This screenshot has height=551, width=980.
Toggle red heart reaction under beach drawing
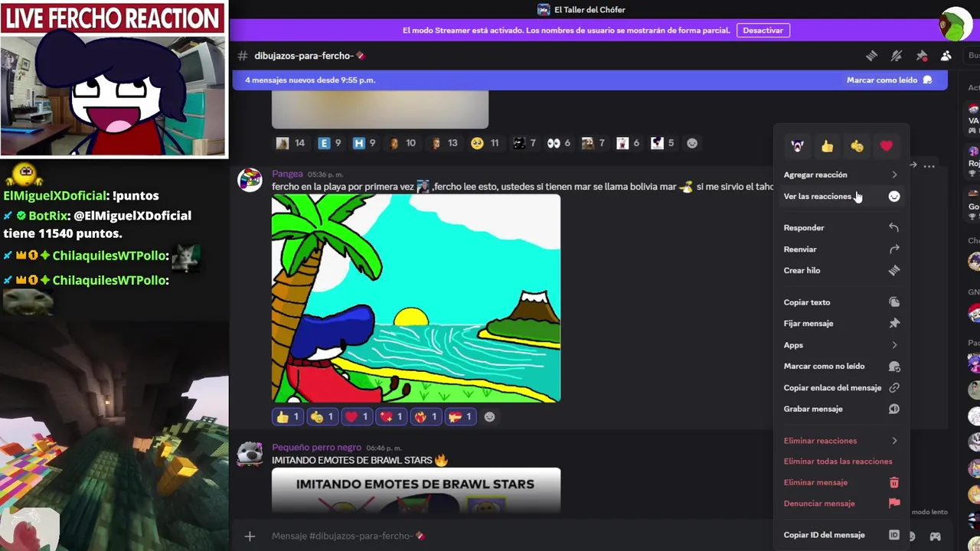[357, 417]
